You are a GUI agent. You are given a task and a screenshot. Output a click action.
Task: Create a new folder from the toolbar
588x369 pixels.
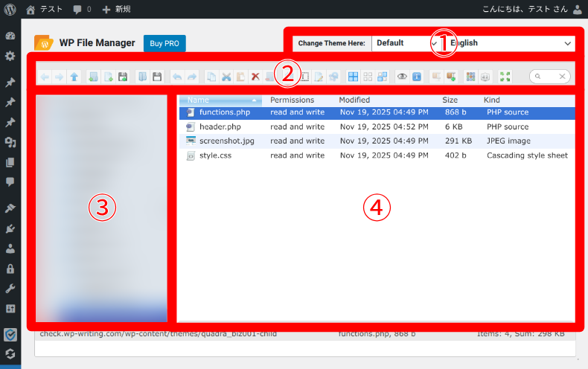tap(93, 77)
